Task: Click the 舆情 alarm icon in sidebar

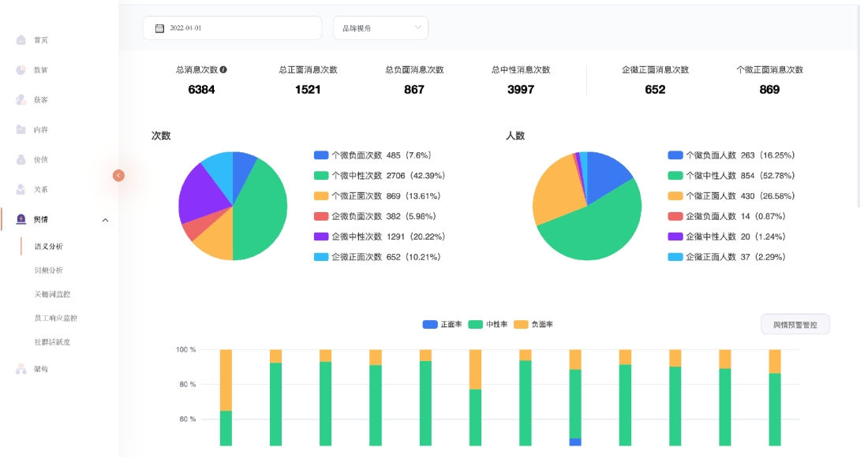Action: pyautogui.click(x=21, y=219)
